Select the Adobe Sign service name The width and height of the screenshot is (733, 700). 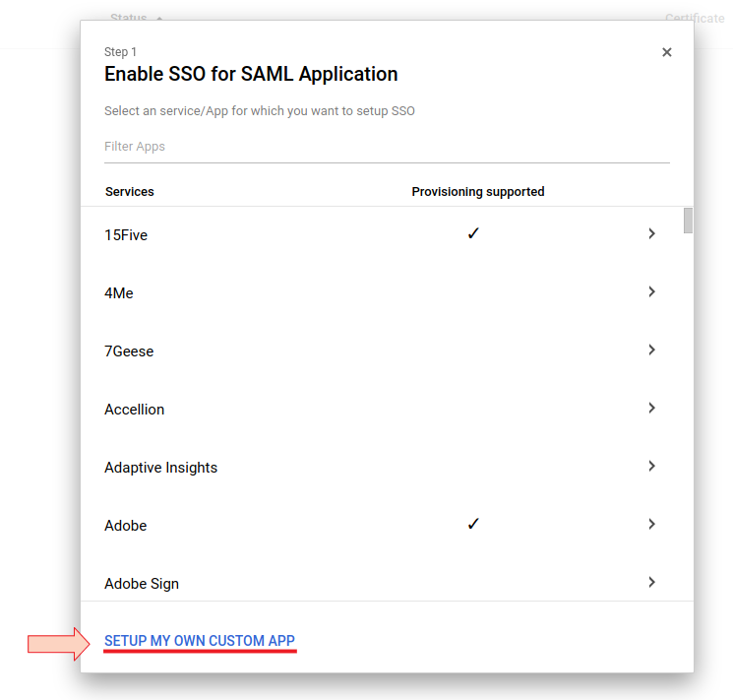pyautogui.click(x=142, y=584)
